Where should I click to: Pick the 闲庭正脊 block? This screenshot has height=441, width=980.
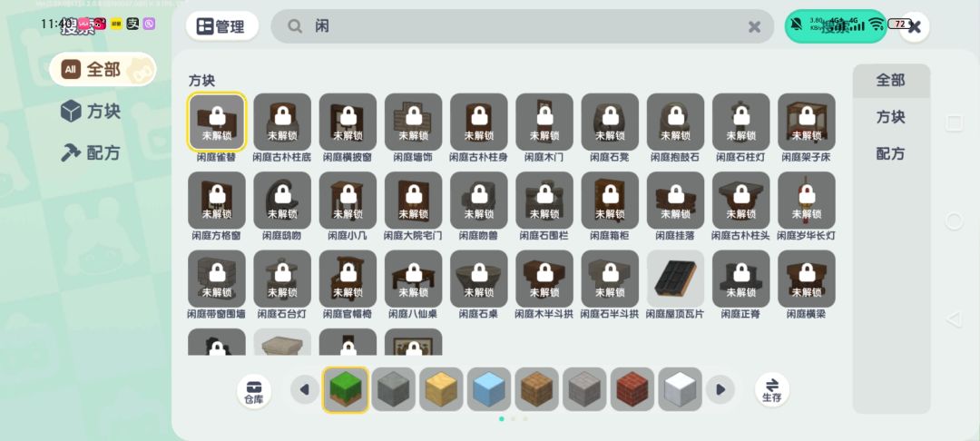(741, 279)
